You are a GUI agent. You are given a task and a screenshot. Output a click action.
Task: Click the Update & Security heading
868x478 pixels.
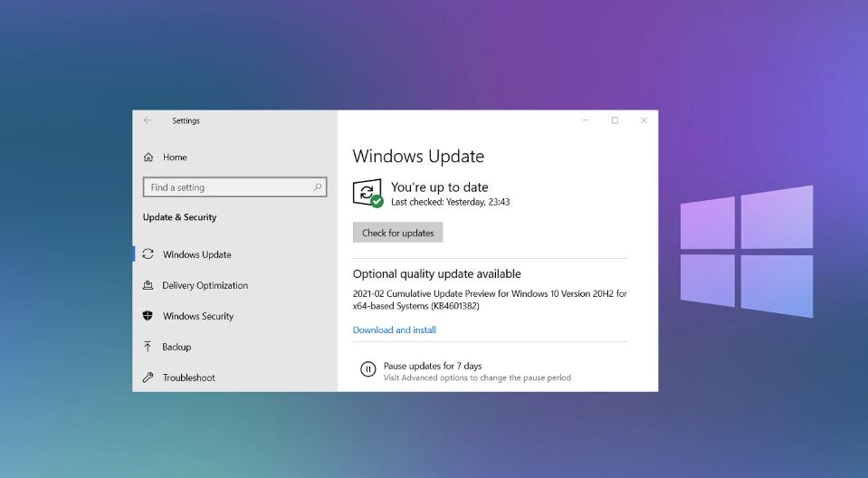click(179, 217)
